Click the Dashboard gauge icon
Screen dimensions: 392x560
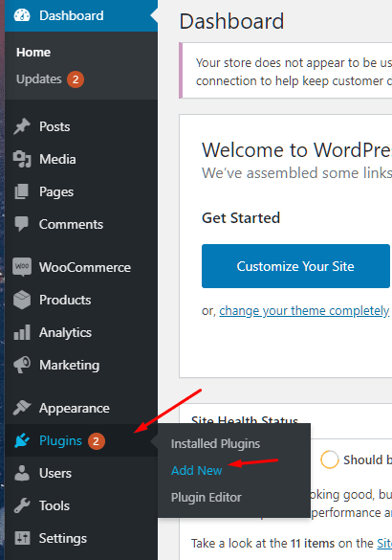22,15
